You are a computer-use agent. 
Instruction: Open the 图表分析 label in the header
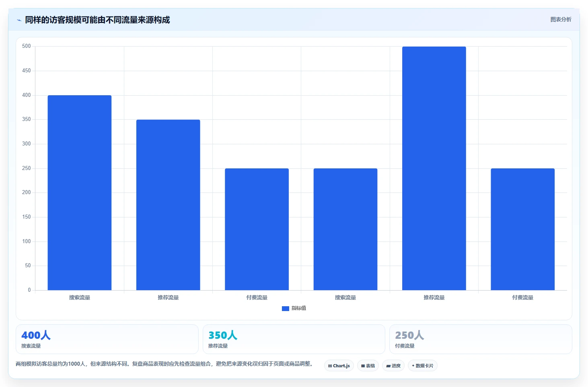tap(561, 19)
